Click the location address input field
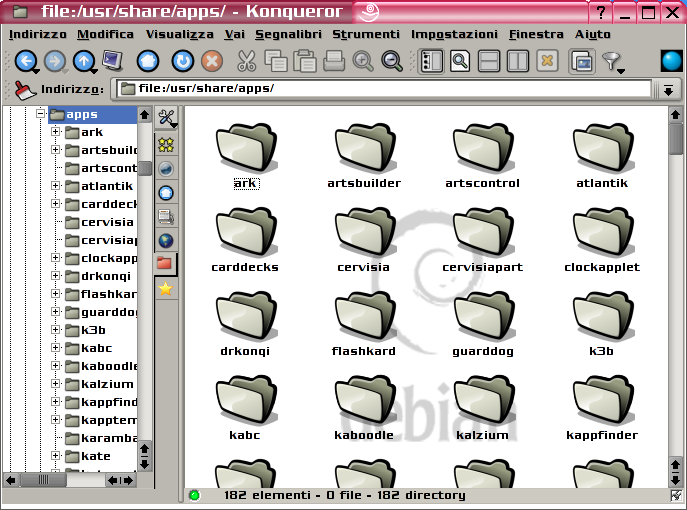This screenshot has height=510, width=687. (384, 89)
